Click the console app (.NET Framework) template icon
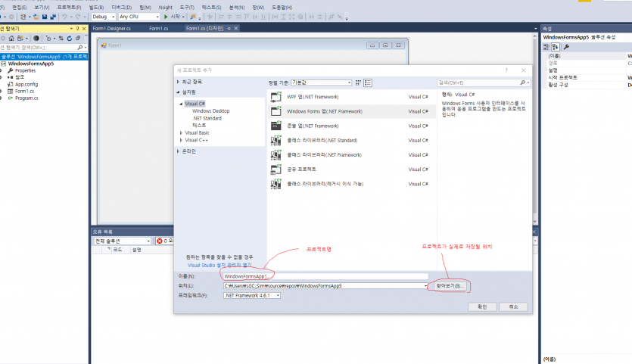Screen dimensions: 632x364 (x=276, y=126)
